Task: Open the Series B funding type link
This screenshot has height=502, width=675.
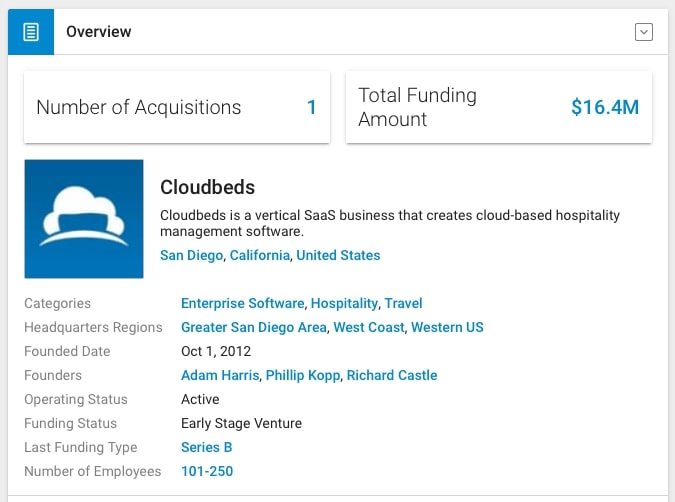Action: [x=207, y=447]
